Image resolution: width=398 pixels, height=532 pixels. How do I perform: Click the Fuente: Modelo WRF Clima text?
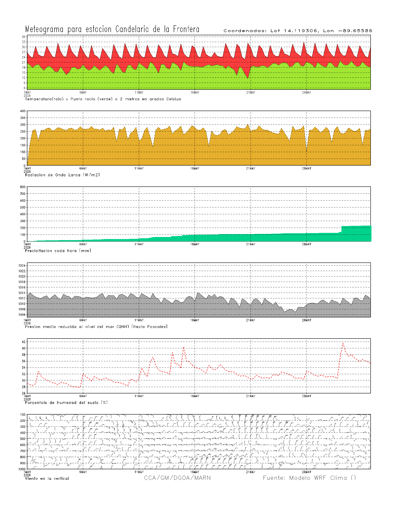(309, 478)
